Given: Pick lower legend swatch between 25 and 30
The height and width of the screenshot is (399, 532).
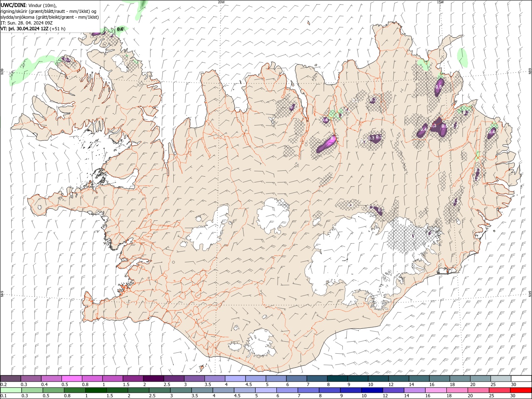Looking at the screenshot, I should click(499, 390).
